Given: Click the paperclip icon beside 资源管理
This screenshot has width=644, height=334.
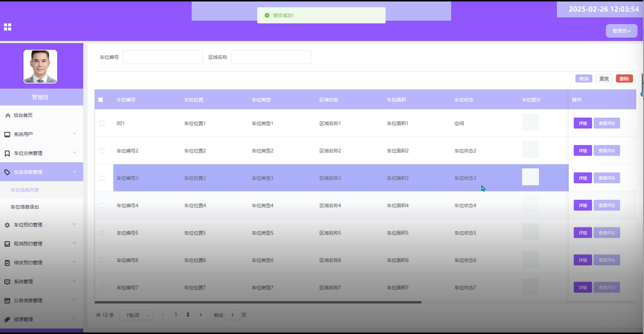Looking at the screenshot, I should 7,319.
